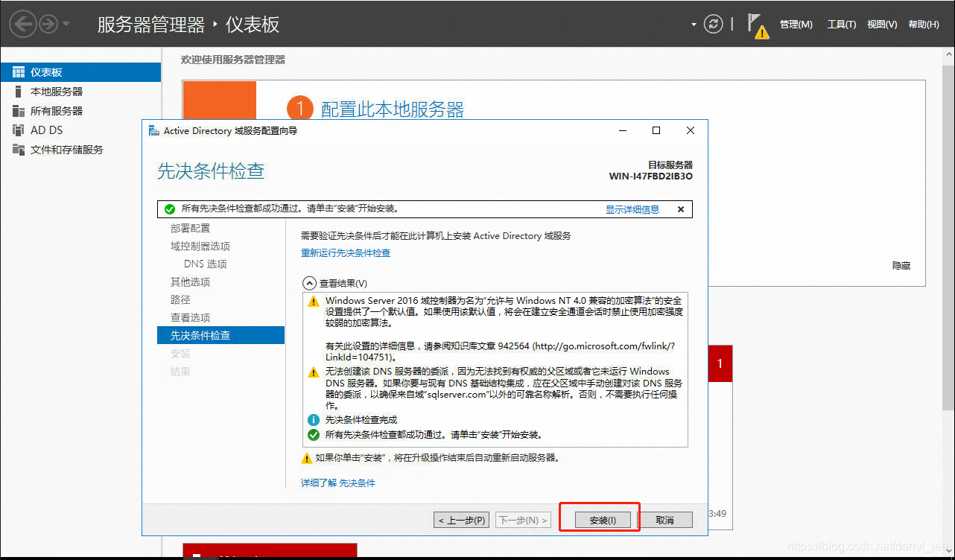The height and width of the screenshot is (560, 955).
Task: Open navigation history dropdown arrow
Action: (x=66, y=25)
